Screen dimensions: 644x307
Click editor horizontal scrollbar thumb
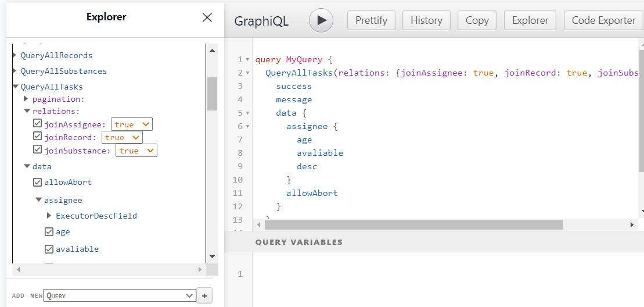pyautogui.click(x=414, y=225)
